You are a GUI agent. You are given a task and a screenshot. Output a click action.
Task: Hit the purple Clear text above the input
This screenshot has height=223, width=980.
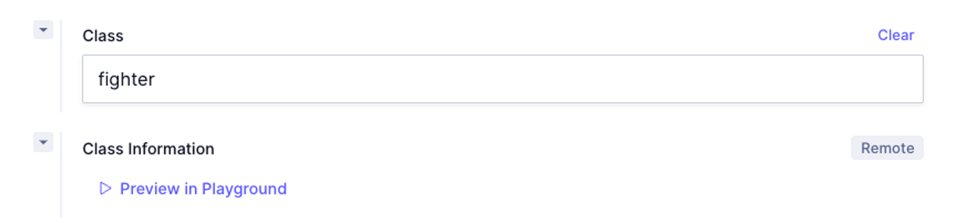tap(895, 35)
